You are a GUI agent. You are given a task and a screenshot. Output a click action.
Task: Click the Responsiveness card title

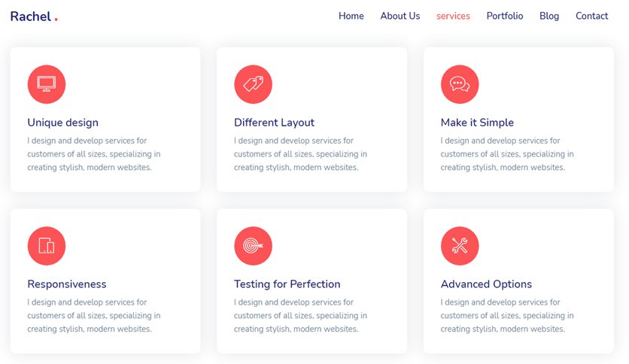point(67,284)
